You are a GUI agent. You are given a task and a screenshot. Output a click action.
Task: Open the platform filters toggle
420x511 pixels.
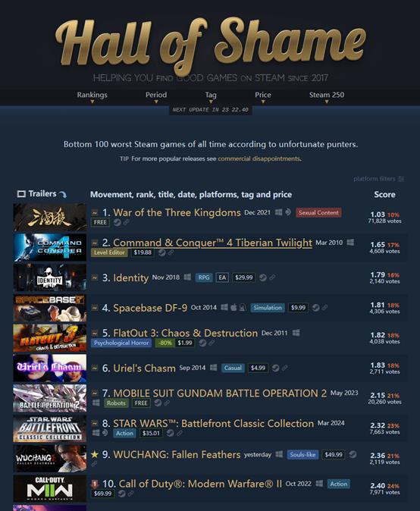378,179
